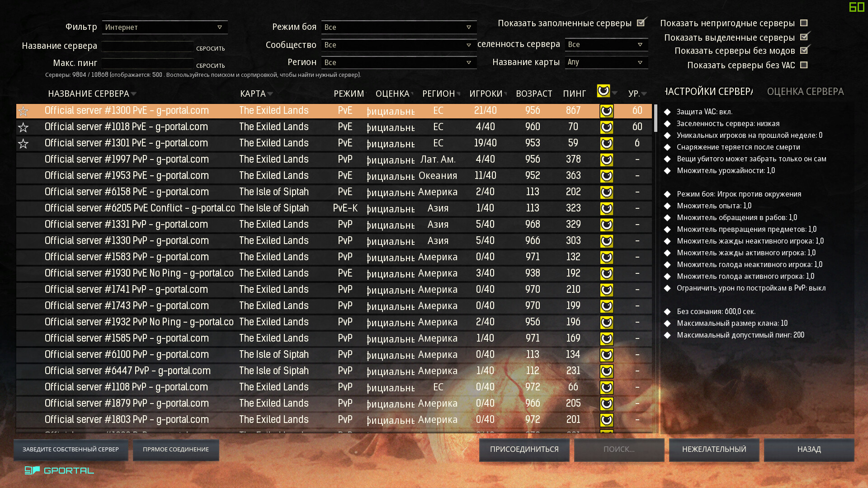Click the BattlEye icon on server #1331 row
This screenshot has width=868, height=488.
tap(607, 225)
